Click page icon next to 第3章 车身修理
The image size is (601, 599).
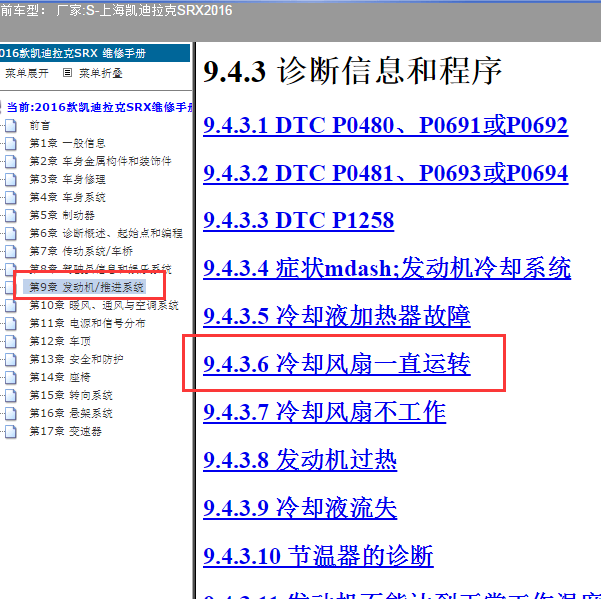tap(11, 179)
